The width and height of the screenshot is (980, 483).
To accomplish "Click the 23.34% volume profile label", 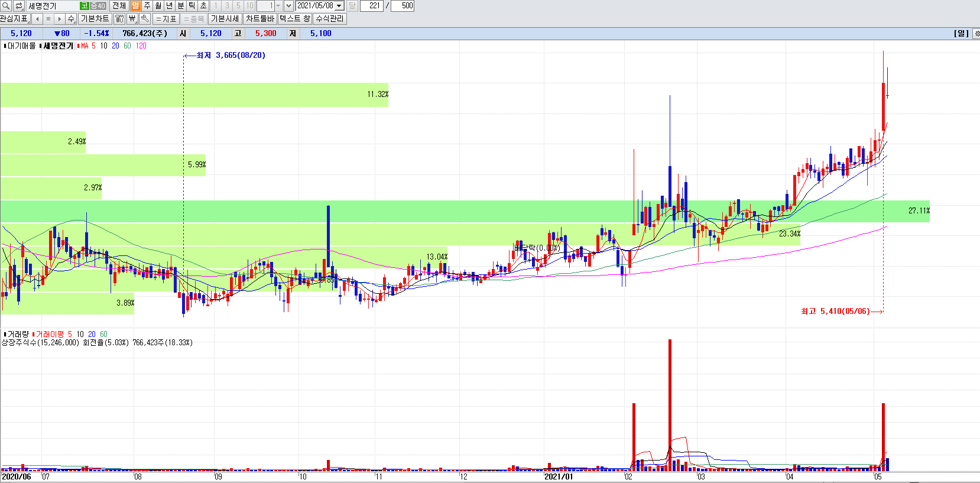I will [790, 234].
